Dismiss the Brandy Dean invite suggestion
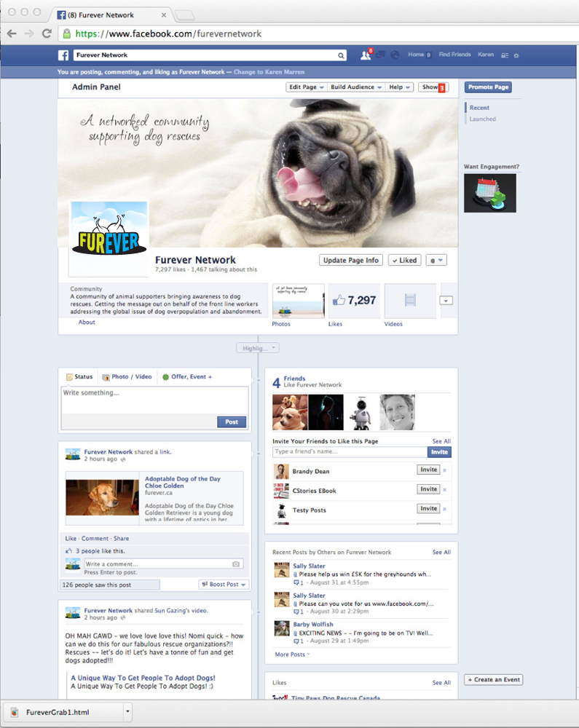The width and height of the screenshot is (579, 728). click(x=445, y=470)
